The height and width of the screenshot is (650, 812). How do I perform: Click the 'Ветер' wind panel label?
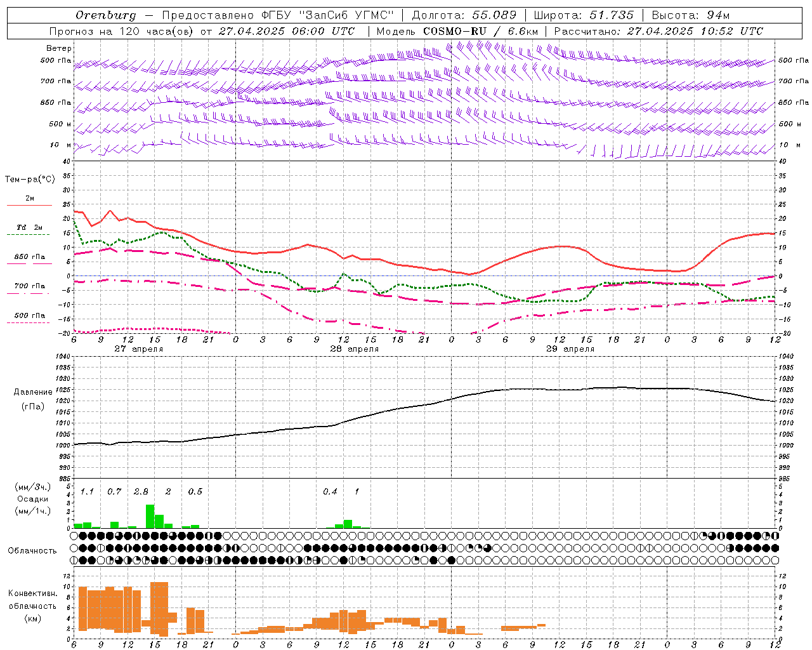59,48
